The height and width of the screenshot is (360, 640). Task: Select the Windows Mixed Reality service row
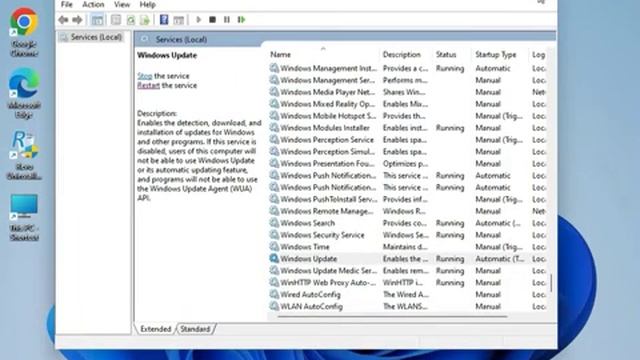[x=407, y=104]
